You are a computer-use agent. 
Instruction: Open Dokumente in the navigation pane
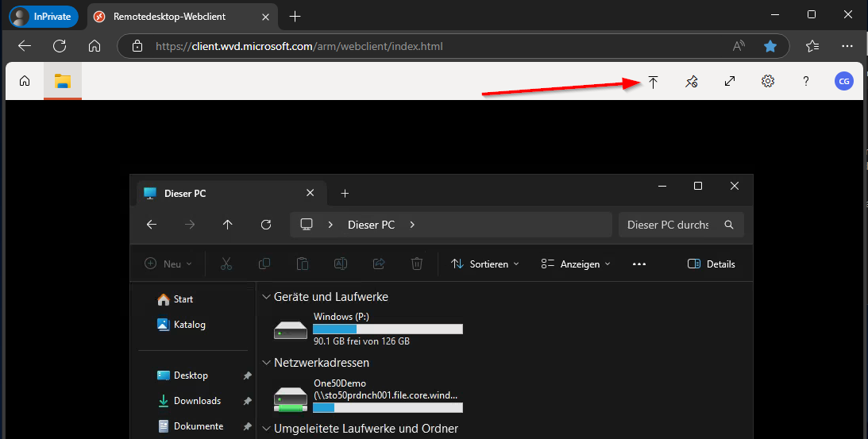click(x=191, y=426)
